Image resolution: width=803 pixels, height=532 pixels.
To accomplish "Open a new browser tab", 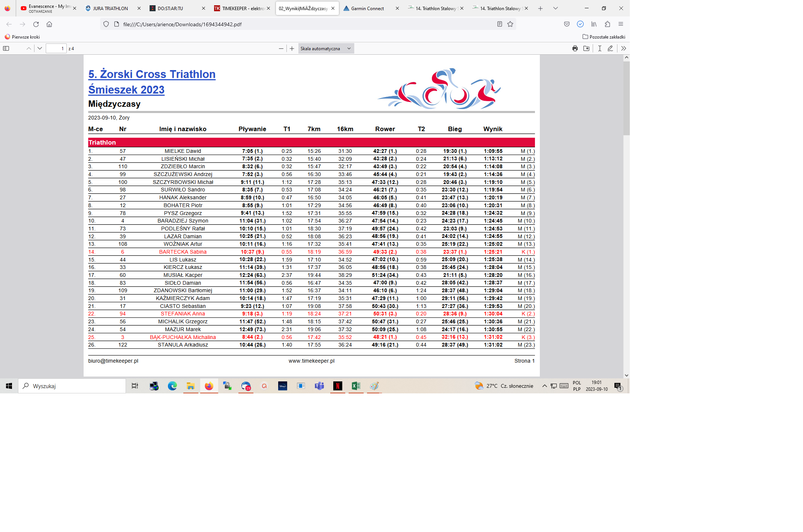I will pos(540,8).
